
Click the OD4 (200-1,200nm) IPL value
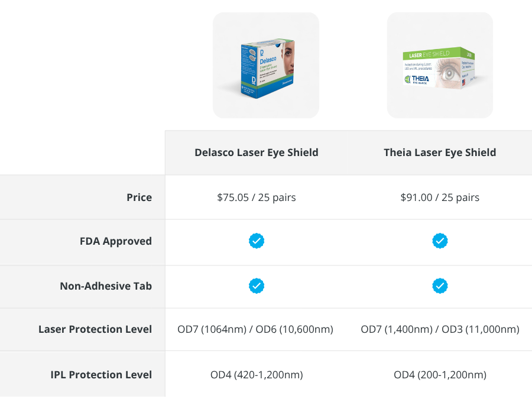pyautogui.click(x=440, y=375)
